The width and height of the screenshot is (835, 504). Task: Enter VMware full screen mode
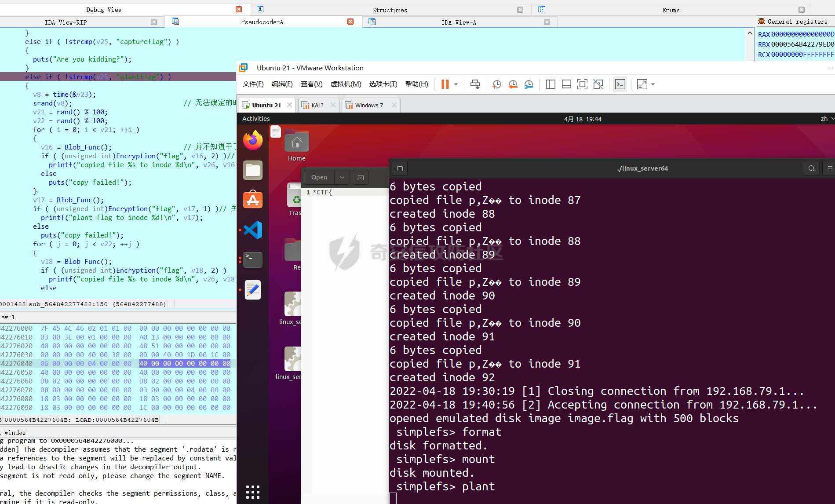(582, 84)
